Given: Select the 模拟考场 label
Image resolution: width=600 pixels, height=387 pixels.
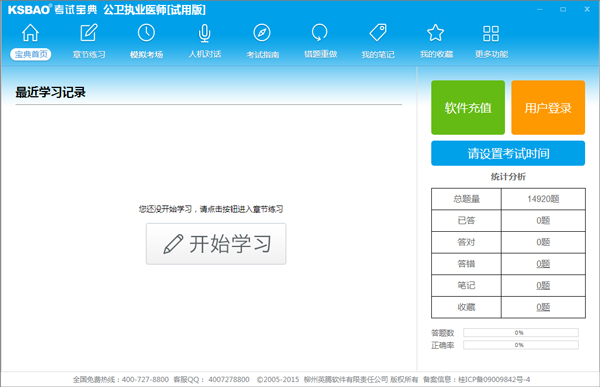Looking at the screenshot, I should [147, 54].
